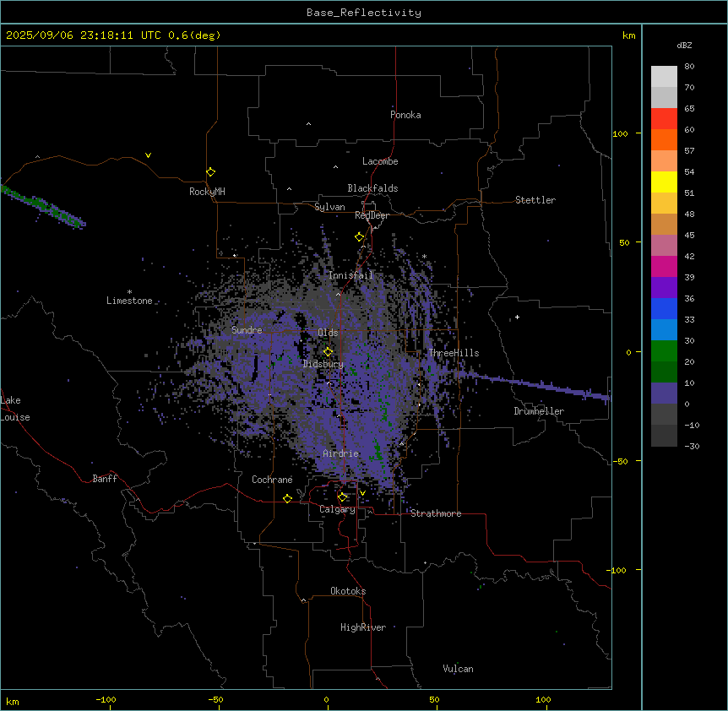This screenshot has height=711, width=728.
Task: Select the Calgary label
Action: coord(337,509)
